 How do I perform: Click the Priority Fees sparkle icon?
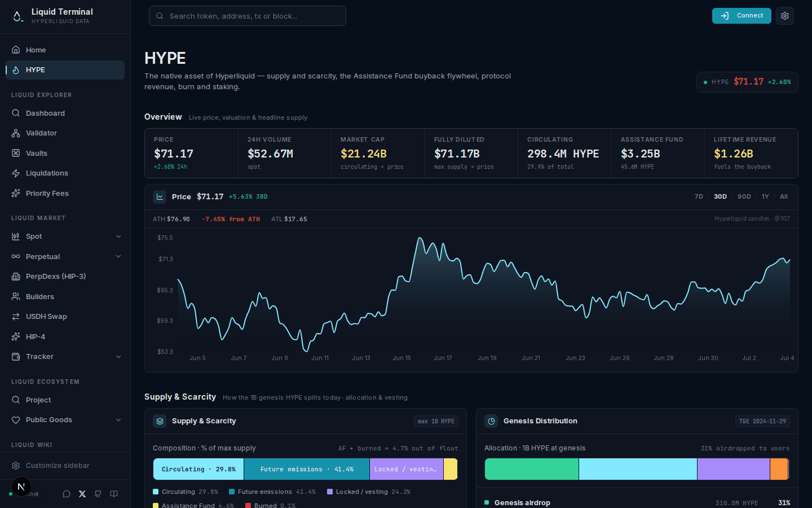[16, 193]
